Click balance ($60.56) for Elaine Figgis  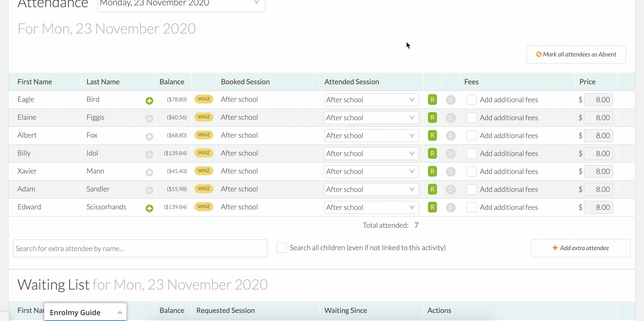[177, 117]
